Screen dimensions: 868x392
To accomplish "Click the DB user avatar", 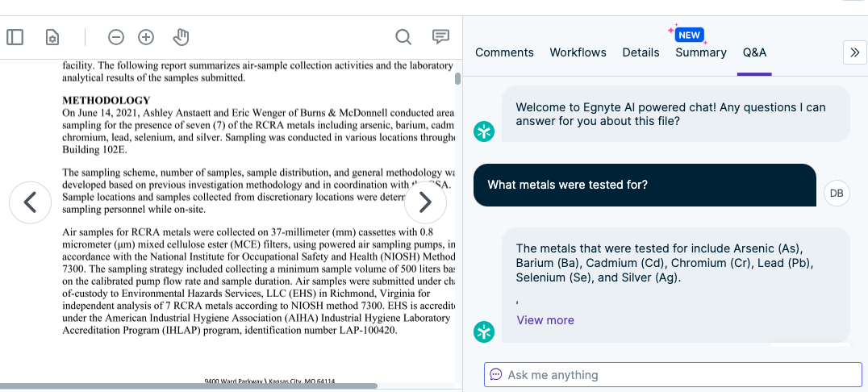I will pos(837,193).
